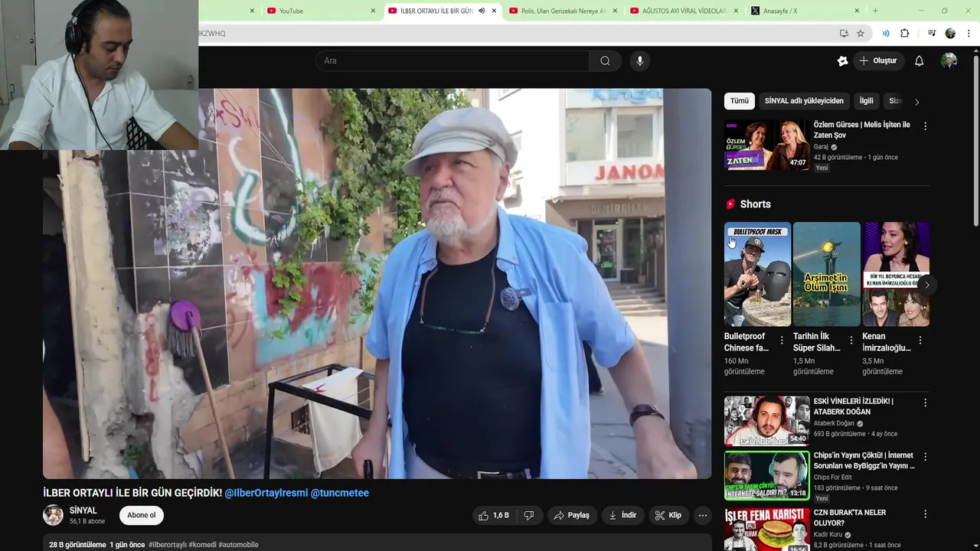The height and width of the screenshot is (551, 980).
Task: Click the #ilberortaylı hashtag
Action: coord(168,545)
